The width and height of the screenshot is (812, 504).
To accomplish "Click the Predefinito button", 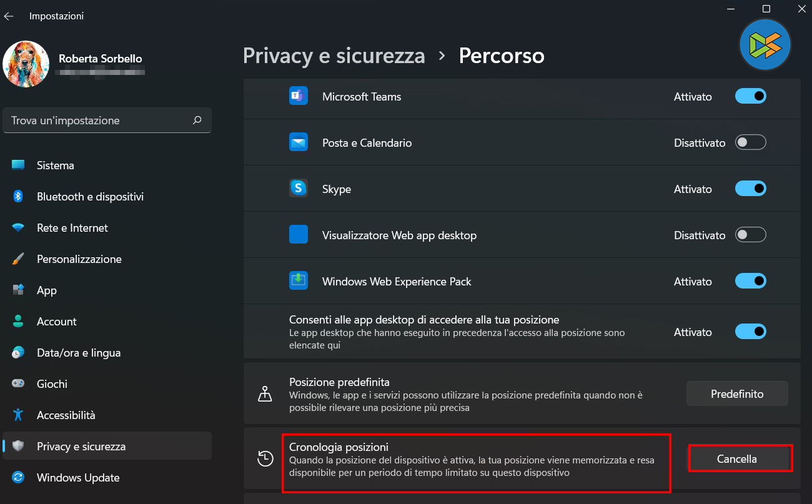I will (x=737, y=394).
